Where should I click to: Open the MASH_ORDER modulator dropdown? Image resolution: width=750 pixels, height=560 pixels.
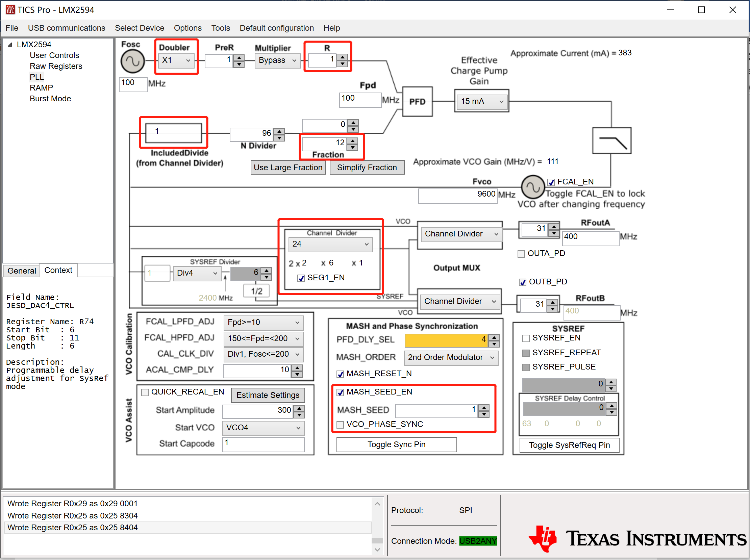(451, 358)
